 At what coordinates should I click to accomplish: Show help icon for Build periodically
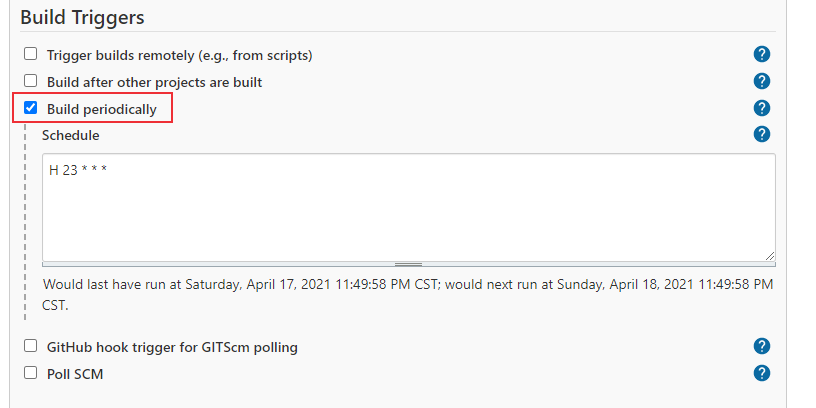coord(761,108)
